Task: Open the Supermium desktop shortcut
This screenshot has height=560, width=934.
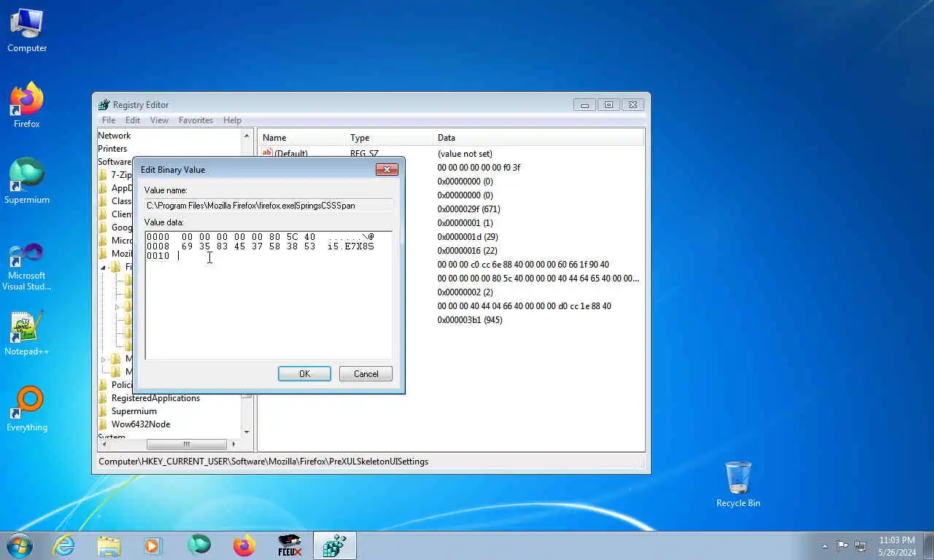Action: click(x=27, y=182)
